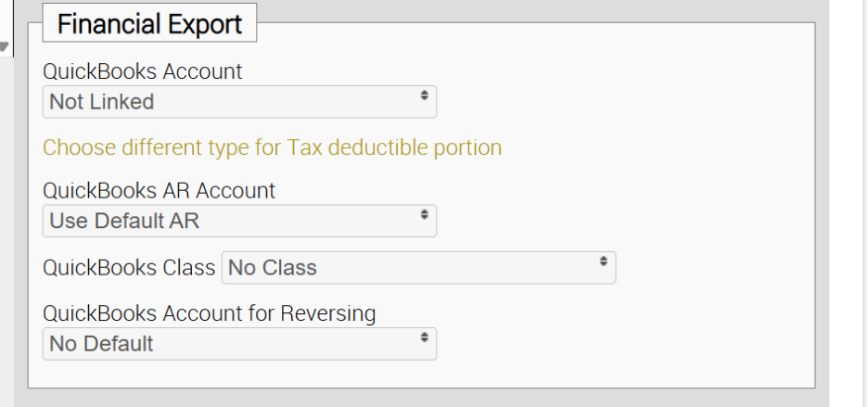This screenshot has height=407, width=868.
Task: Click the arrow icon on No Default select
Action: [424, 337]
